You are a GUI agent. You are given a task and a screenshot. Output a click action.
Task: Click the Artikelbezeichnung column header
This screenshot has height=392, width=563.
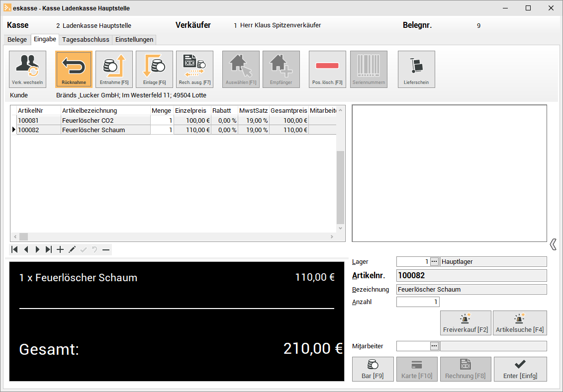click(105, 110)
